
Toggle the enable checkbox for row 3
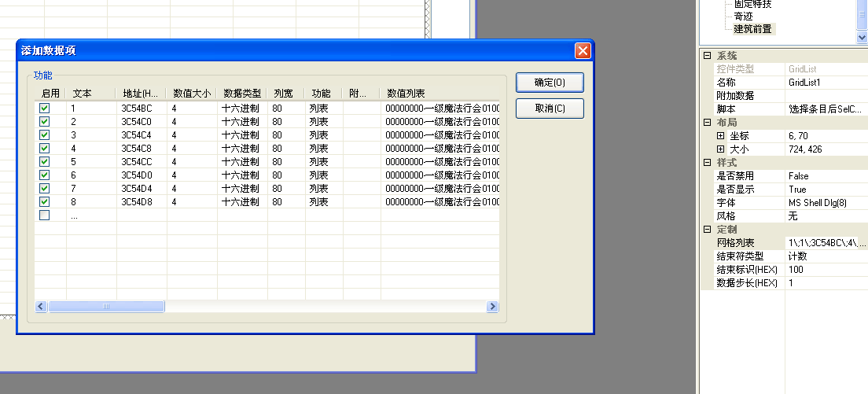pyautogui.click(x=45, y=135)
